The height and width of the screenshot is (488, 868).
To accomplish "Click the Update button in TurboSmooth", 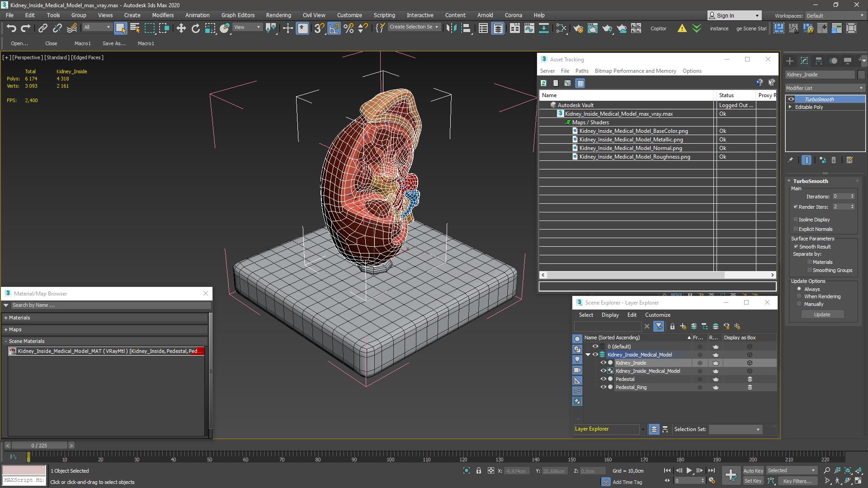I will (x=822, y=314).
